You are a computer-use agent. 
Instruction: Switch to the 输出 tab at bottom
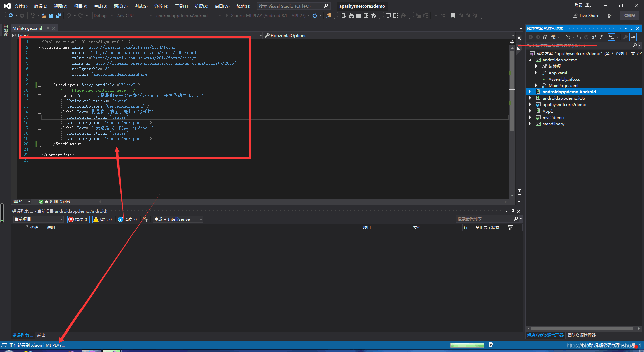click(41, 335)
